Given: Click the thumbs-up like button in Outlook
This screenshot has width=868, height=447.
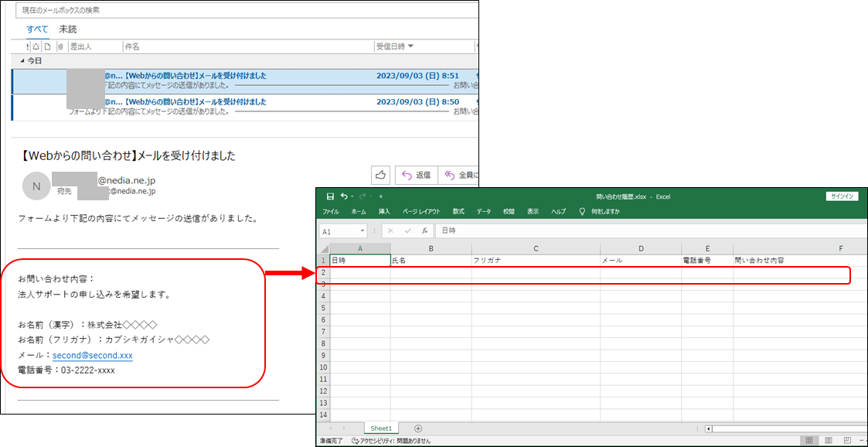Looking at the screenshot, I should pos(381,175).
